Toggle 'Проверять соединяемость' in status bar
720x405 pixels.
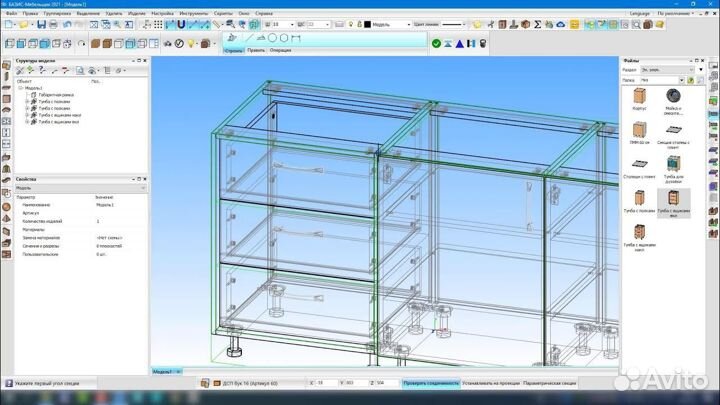pyautogui.click(x=431, y=383)
